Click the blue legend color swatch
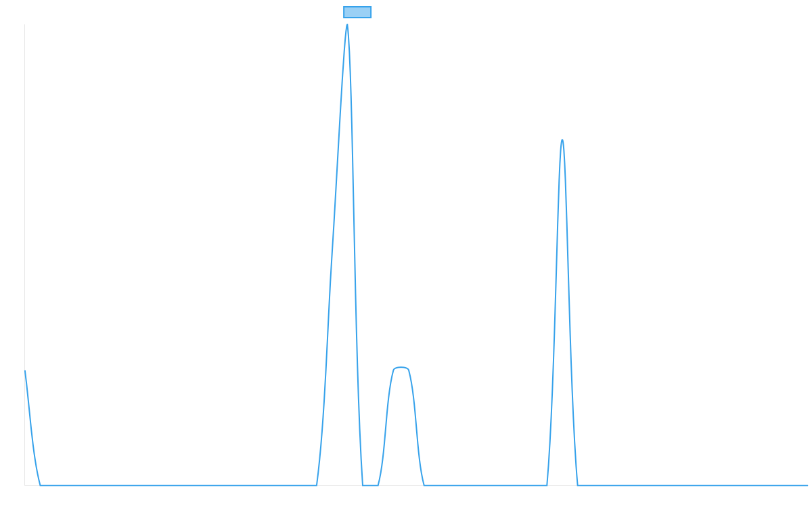 click(357, 12)
